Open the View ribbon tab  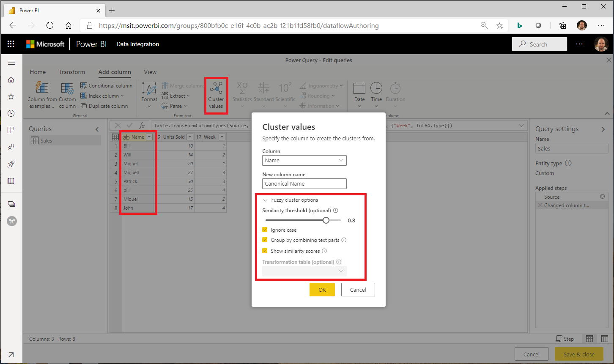(150, 72)
